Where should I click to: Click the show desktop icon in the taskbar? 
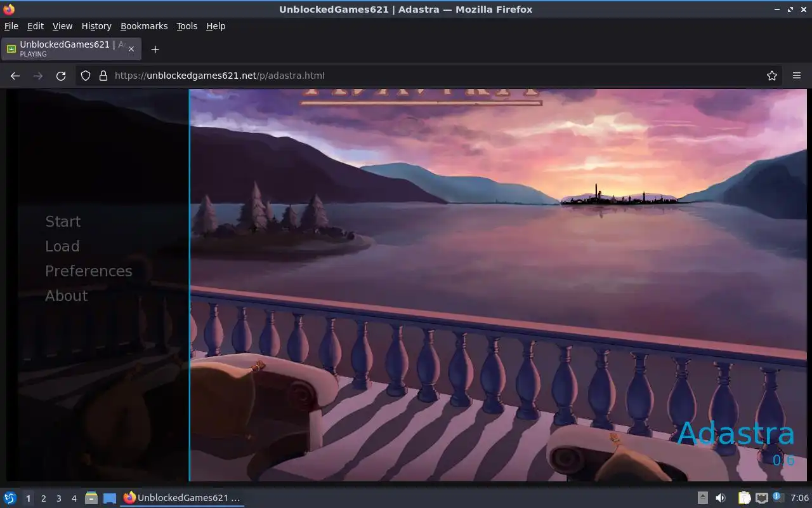coord(110,498)
